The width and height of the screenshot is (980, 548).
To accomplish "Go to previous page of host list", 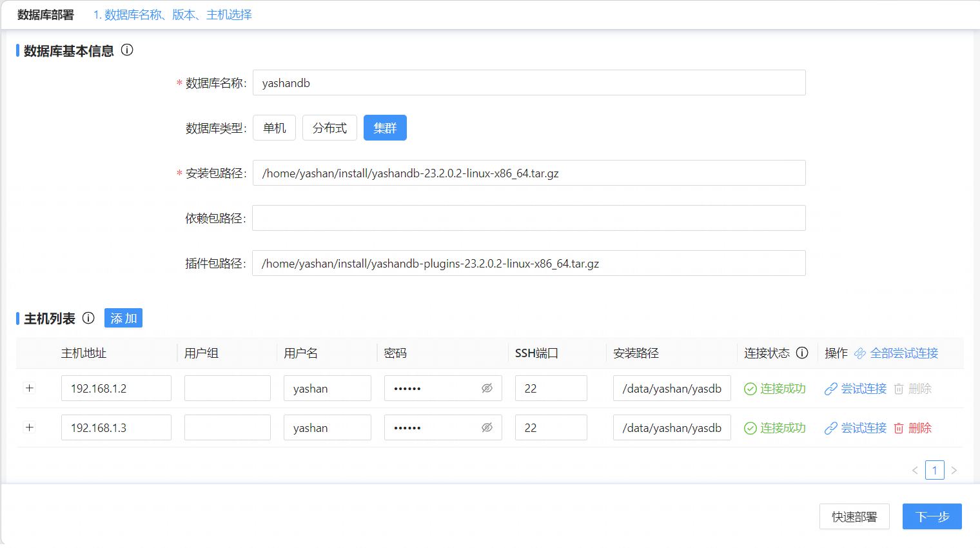I will point(915,470).
